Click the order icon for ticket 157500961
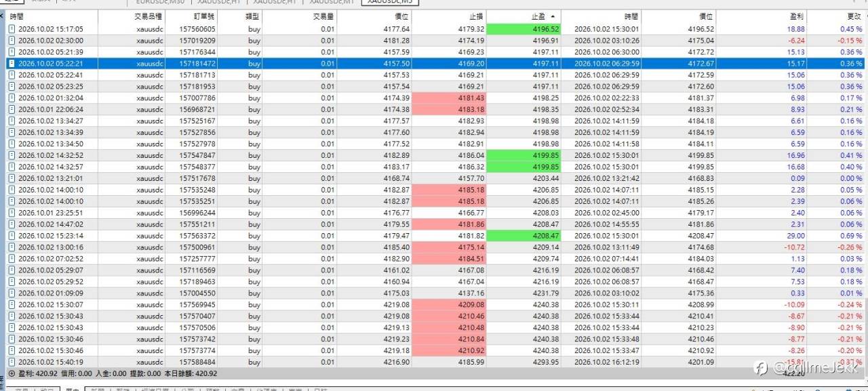Viewport: 868px width, 391px height. tap(12, 247)
